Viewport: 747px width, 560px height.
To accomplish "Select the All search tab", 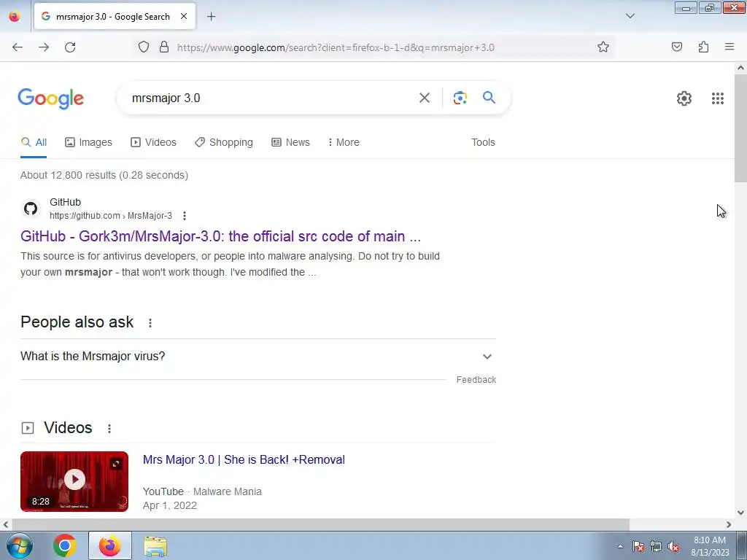I will 34,142.
